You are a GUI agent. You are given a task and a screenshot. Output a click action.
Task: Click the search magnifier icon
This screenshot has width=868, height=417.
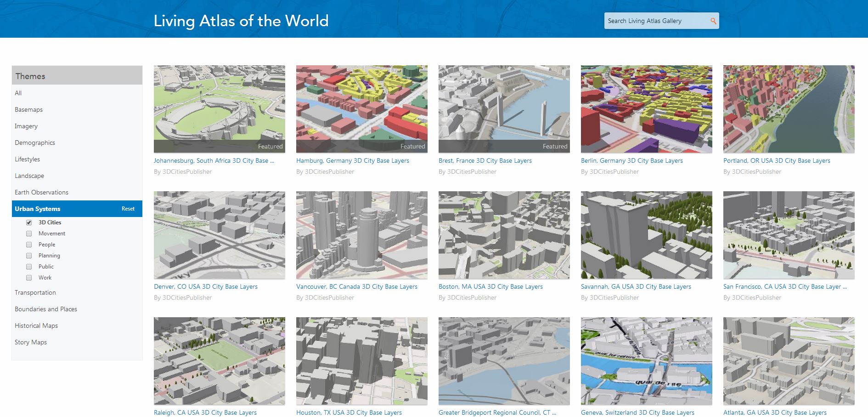713,21
